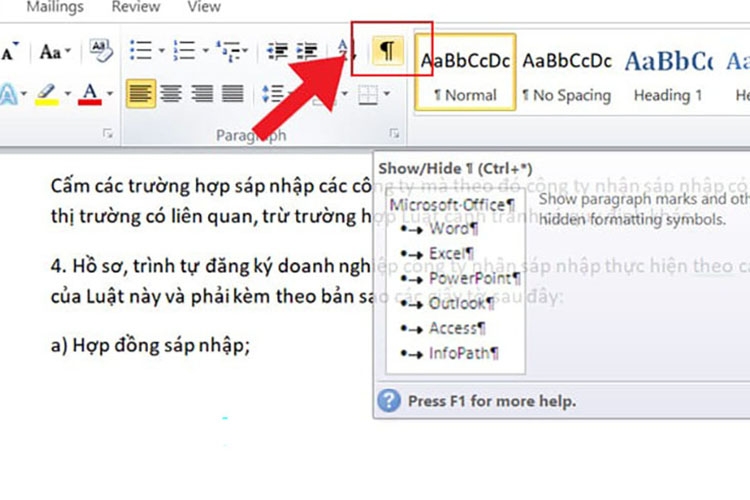Click the Numbering list icon
Image resolution: width=750 pixels, height=500 pixels.
(185, 50)
